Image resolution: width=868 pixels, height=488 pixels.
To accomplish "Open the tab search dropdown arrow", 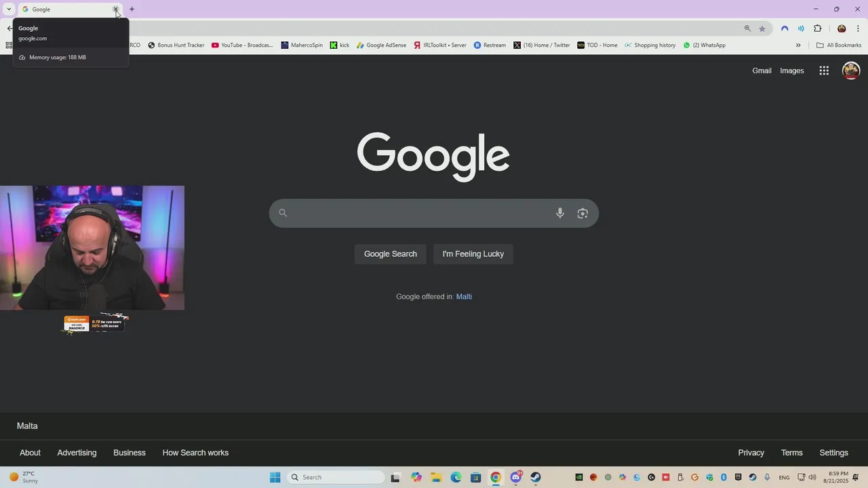I will click(x=9, y=9).
